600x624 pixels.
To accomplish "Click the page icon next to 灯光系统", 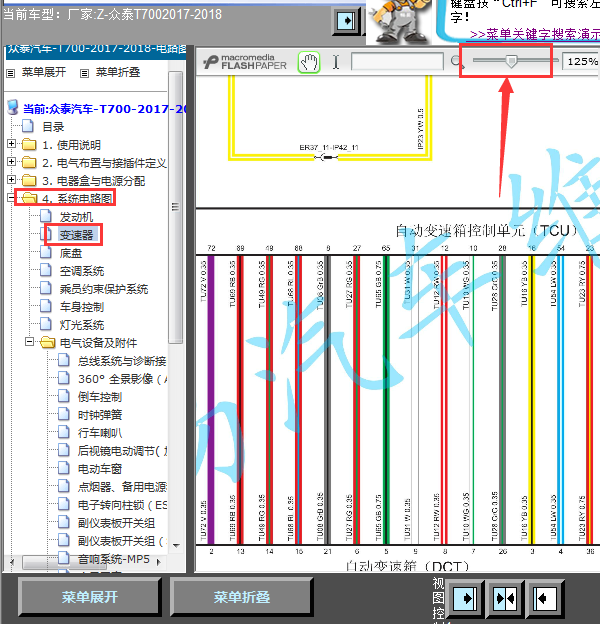I will click(46, 324).
